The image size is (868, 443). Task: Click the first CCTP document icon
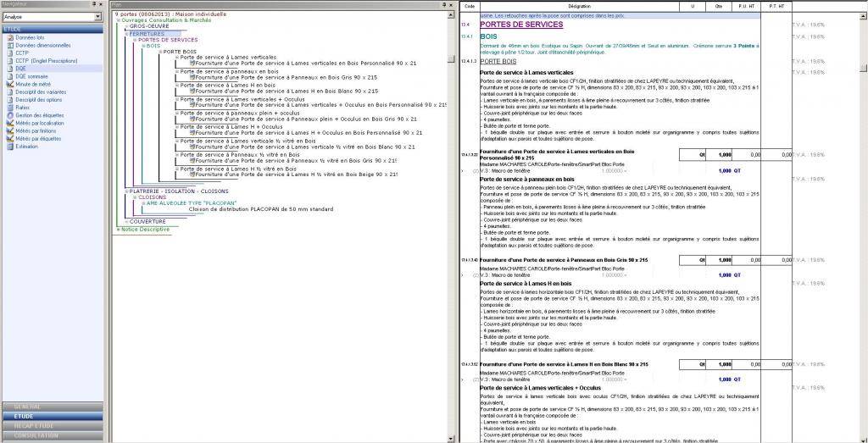tap(10, 53)
